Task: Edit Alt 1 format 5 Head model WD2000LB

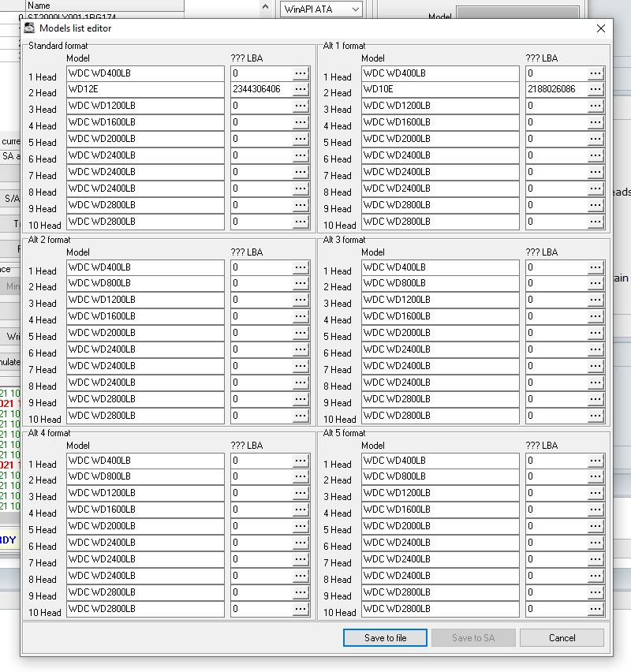Action: tap(440, 139)
